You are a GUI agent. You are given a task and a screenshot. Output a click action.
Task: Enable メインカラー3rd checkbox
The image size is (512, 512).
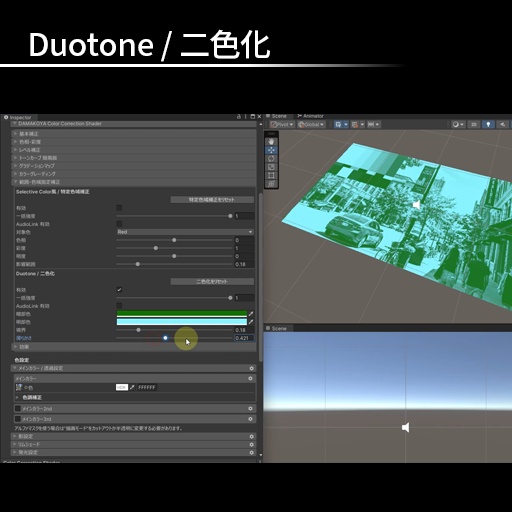pos(18,419)
